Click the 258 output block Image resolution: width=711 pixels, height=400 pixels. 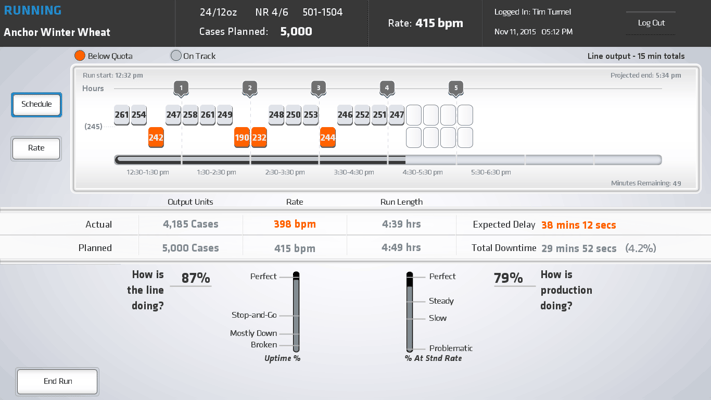coord(190,115)
